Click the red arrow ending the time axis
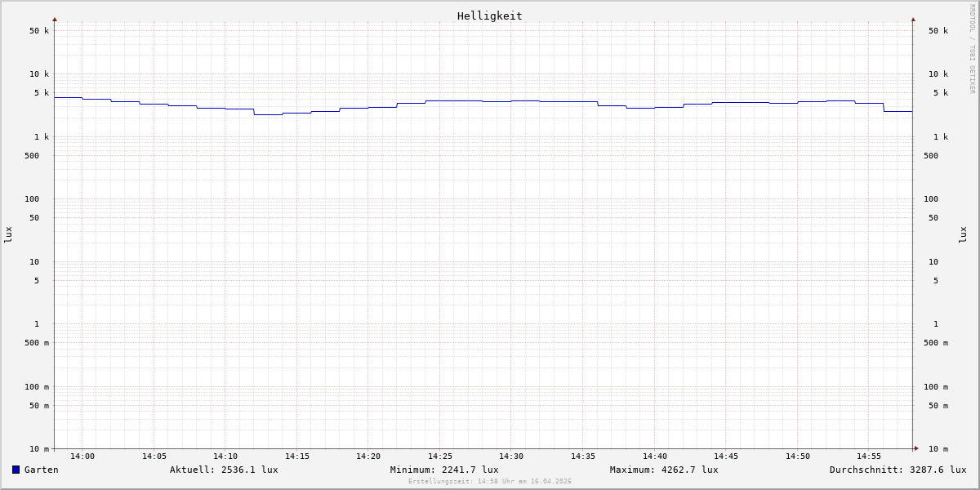This screenshot has height=490, width=980. coord(916,448)
